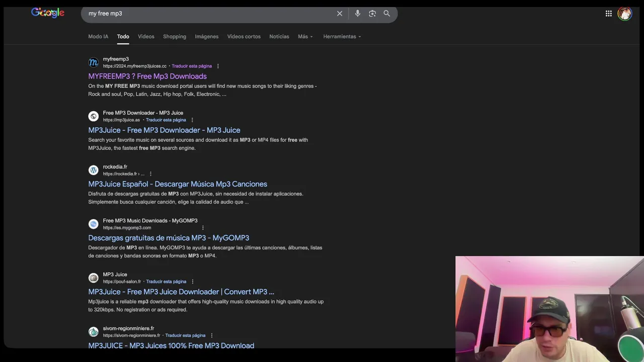This screenshot has height=362, width=644.
Task: Open more options for es.mygomp3.com result
Action: (203, 228)
